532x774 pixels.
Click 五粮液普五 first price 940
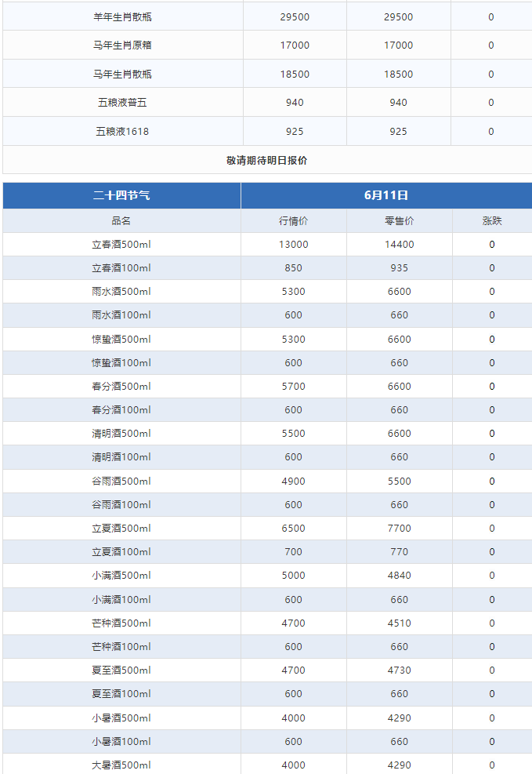[295, 103]
